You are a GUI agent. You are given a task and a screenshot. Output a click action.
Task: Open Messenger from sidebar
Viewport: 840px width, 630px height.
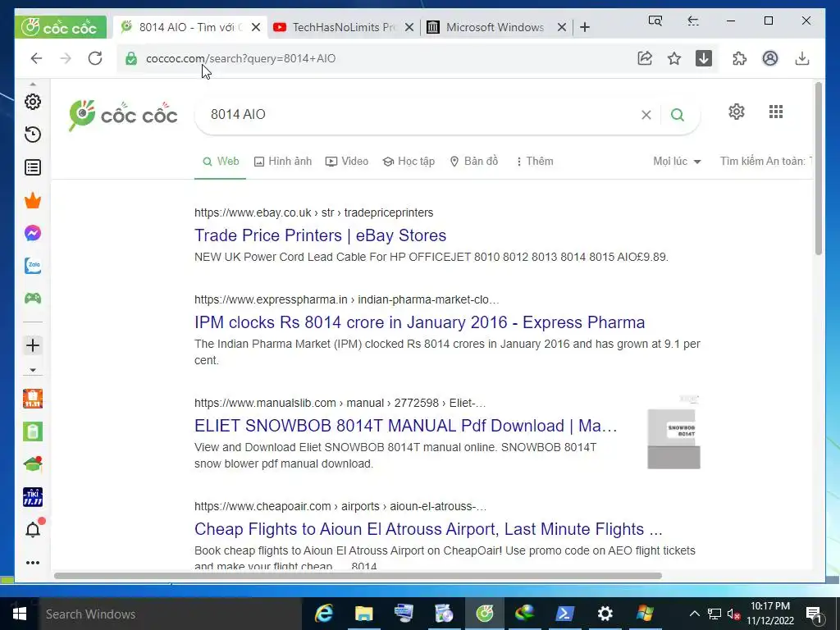click(x=33, y=233)
